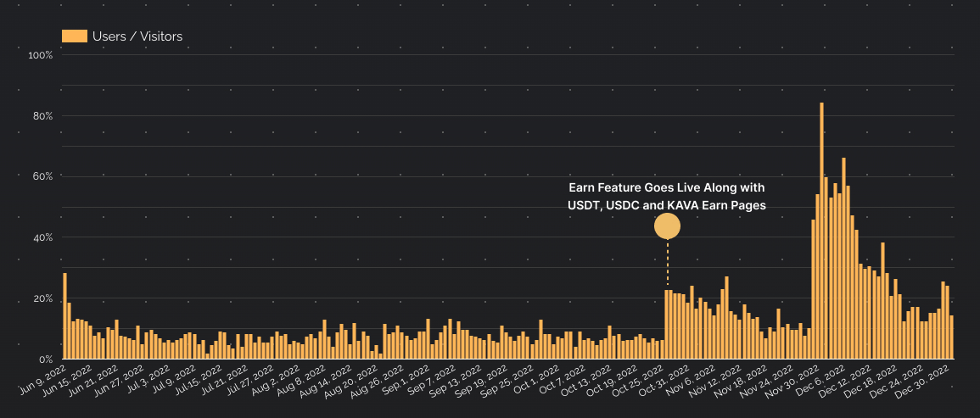This screenshot has width=980, height=418.
Task: Click the 40% y-axis label
Action: tap(42, 237)
